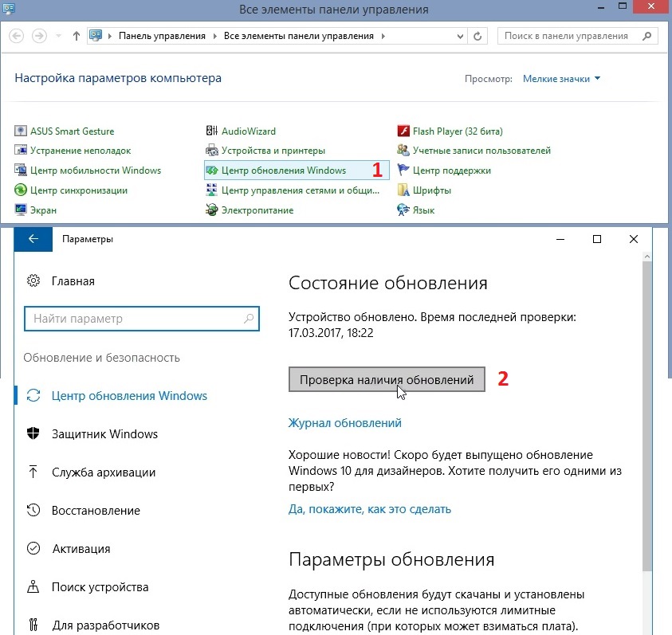Open the Центр поддержки flag icon
The height and width of the screenshot is (635, 672).
403,171
